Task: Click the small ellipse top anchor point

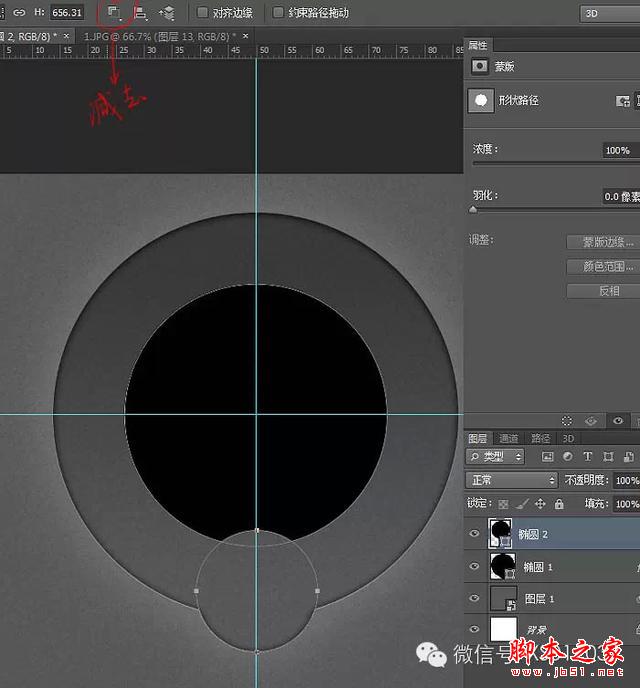Action: 257,530
